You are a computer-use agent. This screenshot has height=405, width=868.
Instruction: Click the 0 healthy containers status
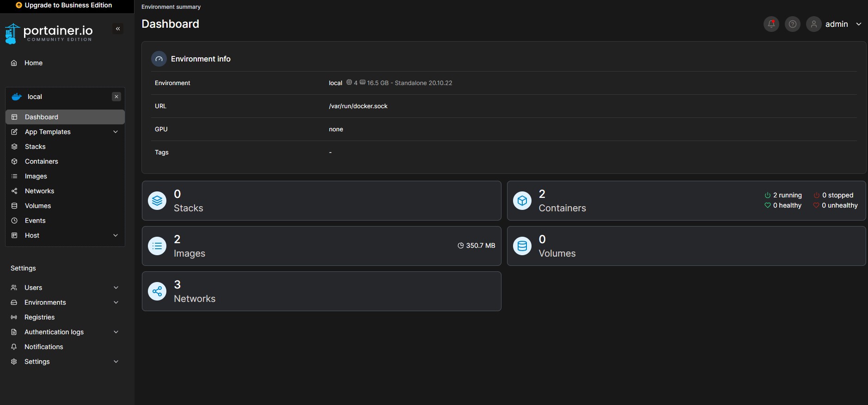click(x=783, y=205)
